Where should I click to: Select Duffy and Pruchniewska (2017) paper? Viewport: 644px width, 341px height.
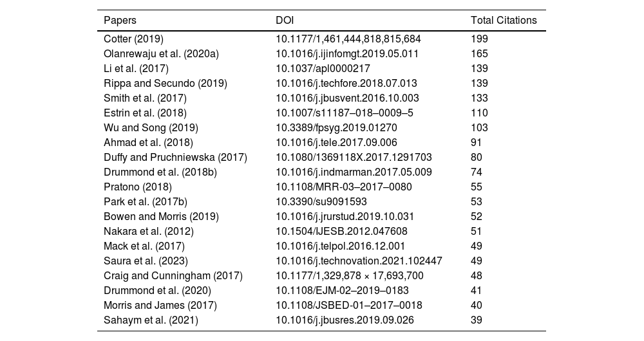pyautogui.click(x=175, y=157)
